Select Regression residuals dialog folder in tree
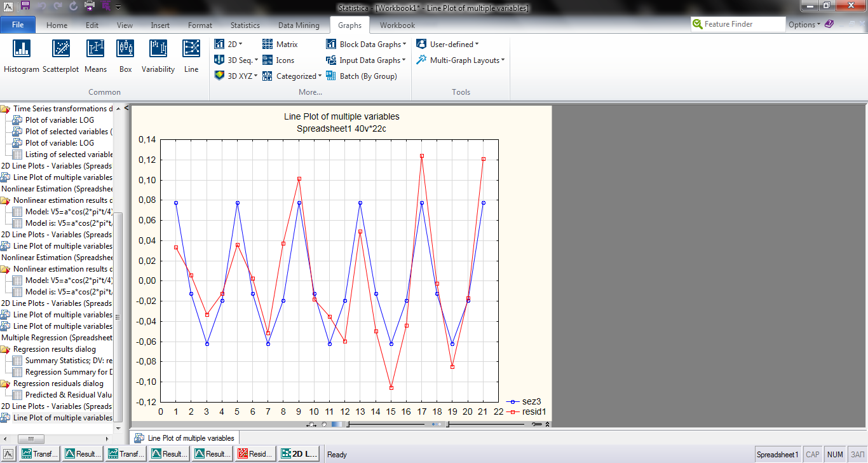868x463 pixels. pos(58,384)
